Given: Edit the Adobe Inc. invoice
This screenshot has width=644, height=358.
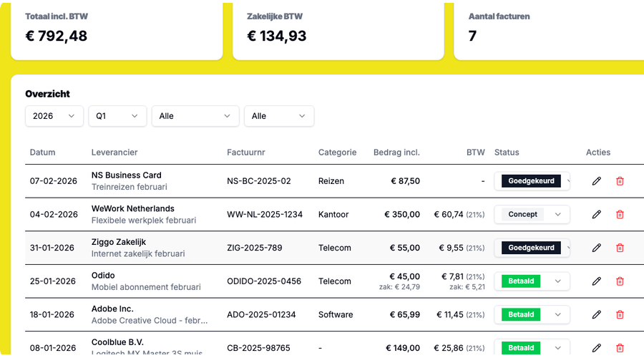Looking at the screenshot, I should pos(596,314).
